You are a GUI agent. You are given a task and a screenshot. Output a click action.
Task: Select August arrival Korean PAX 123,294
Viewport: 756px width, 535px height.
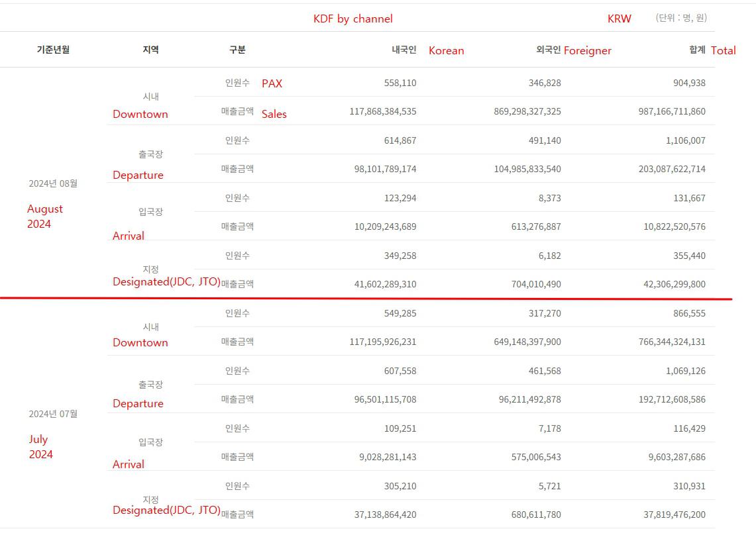pos(400,198)
